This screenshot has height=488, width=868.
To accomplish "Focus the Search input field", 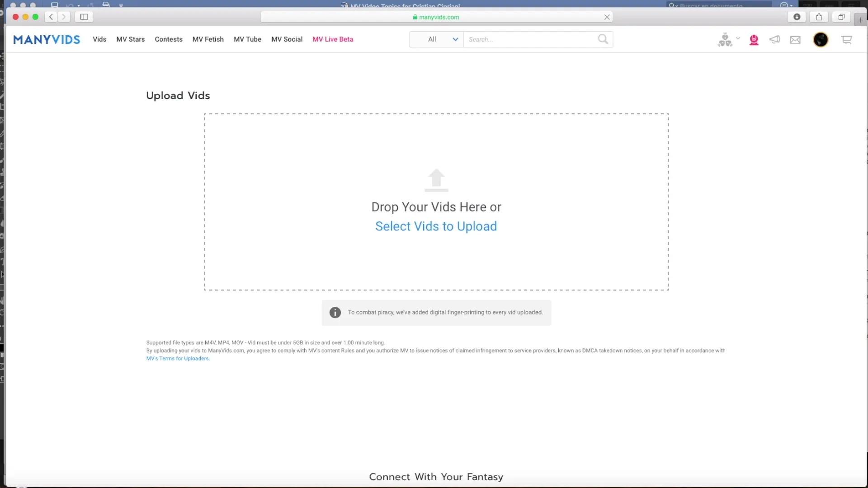I will [x=531, y=39].
